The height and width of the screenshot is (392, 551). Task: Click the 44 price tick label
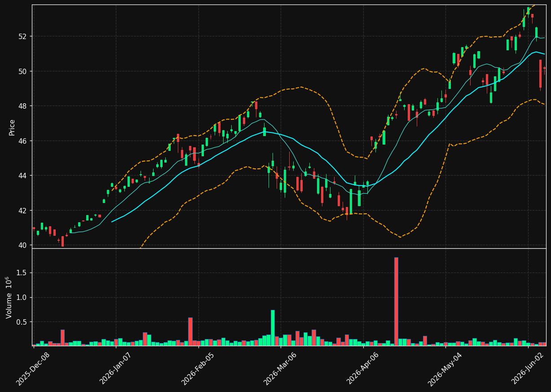pos(23,176)
